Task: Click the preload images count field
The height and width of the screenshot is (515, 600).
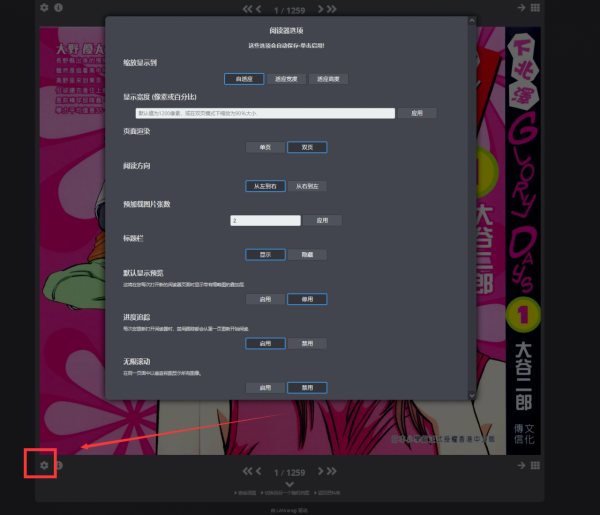Action: (x=265, y=220)
